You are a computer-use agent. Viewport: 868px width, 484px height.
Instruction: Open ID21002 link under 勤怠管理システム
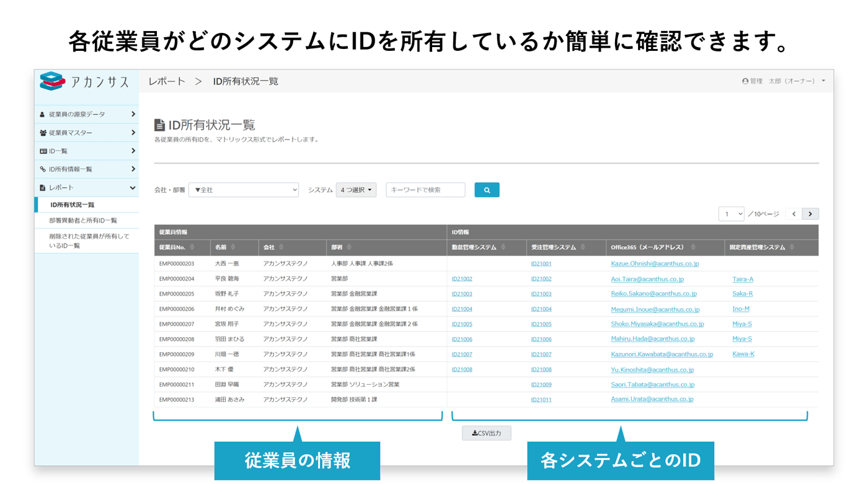coord(462,279)
